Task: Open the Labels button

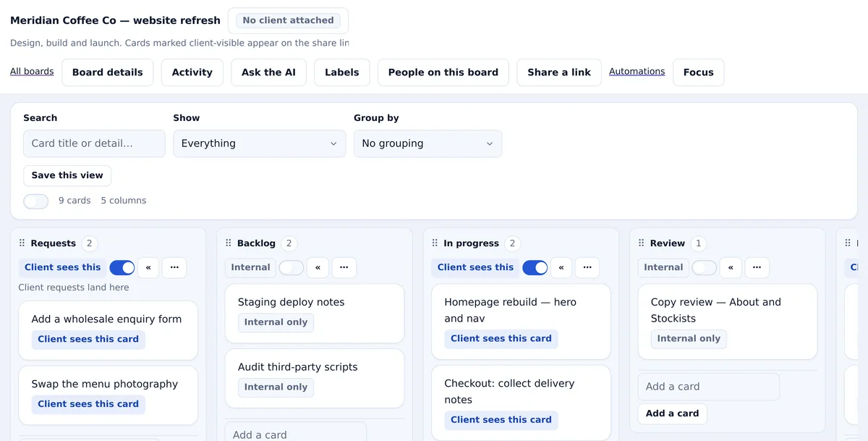Action: tap(342, 72)
